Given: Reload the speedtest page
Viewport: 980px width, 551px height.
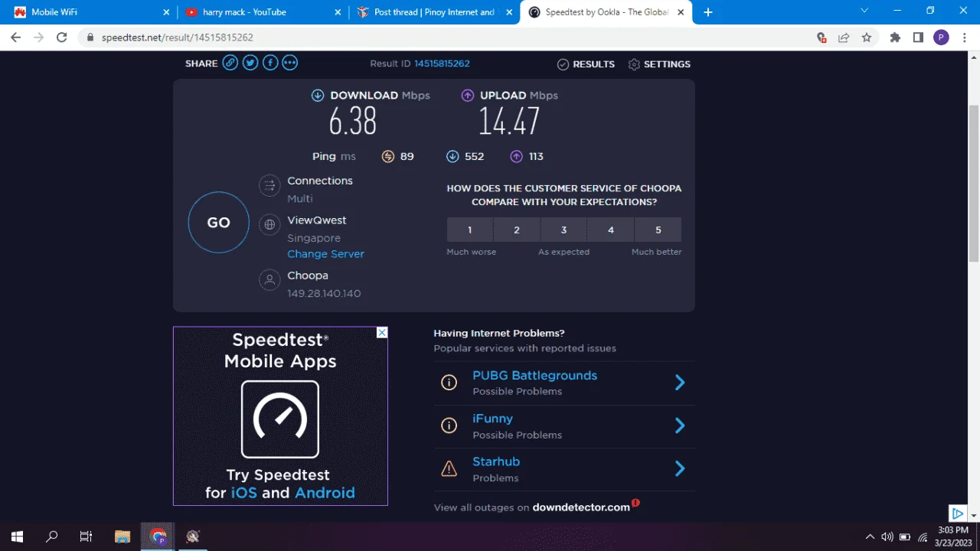Looking at the screenshot, I should 62,37.
